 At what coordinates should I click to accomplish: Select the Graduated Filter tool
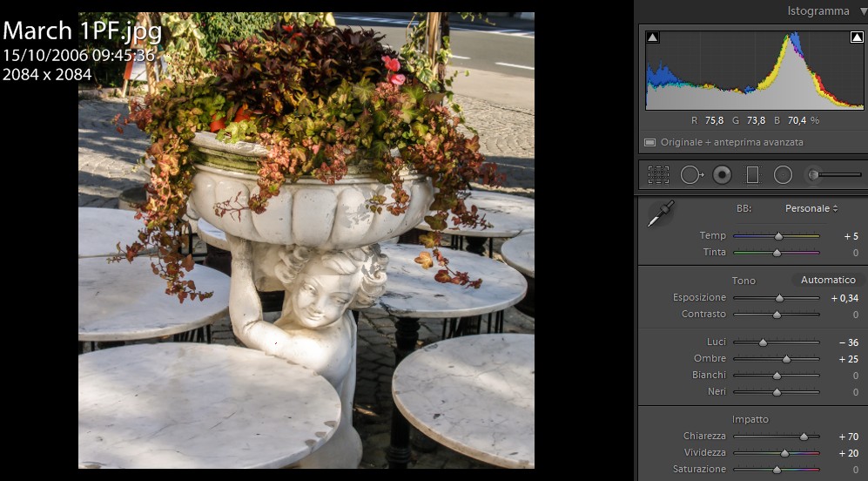coord(752,174)
